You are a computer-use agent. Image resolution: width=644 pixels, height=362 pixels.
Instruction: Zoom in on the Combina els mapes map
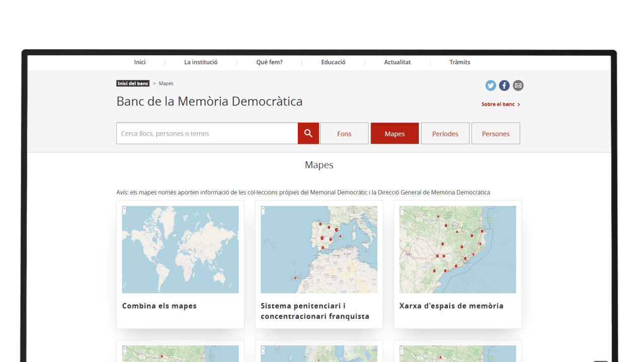[x=124, y=210]
